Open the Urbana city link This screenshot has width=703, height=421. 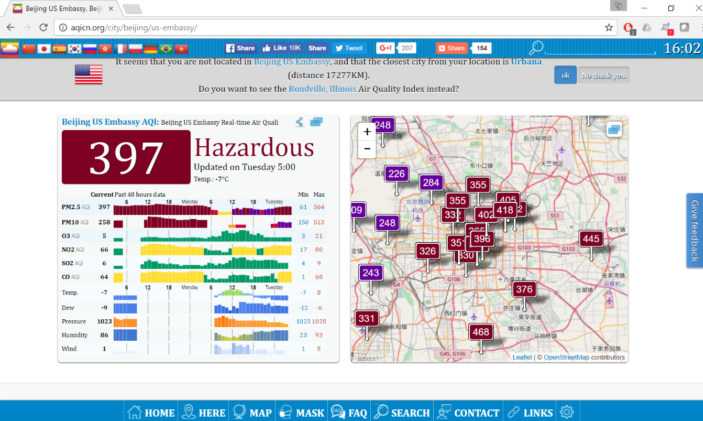[x=526, y=61]
